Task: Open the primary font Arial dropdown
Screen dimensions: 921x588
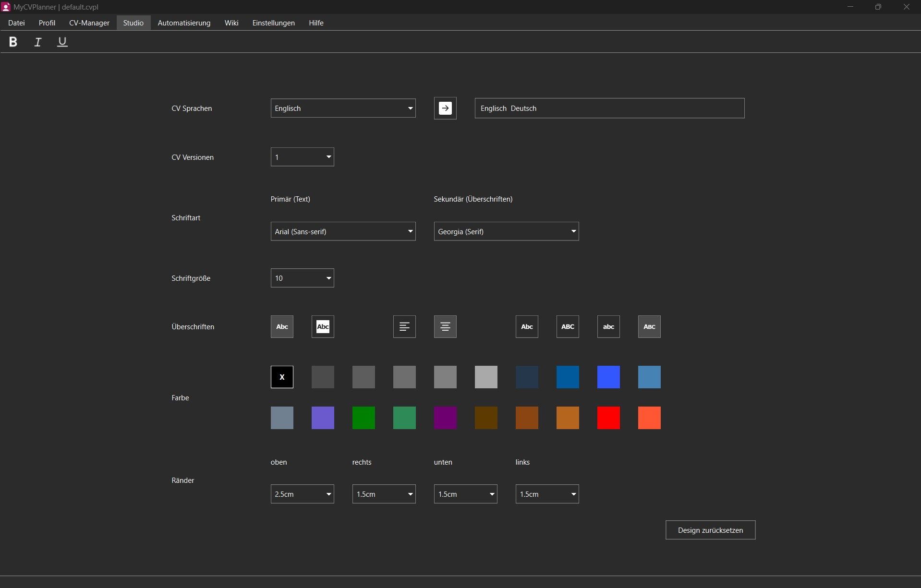Action: tap(343, 231)
